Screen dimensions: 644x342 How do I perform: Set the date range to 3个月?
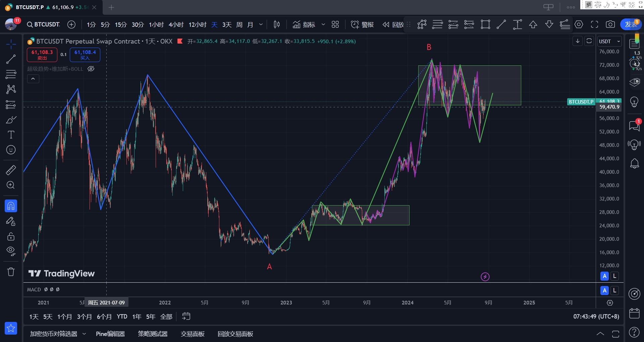point(84,317)
